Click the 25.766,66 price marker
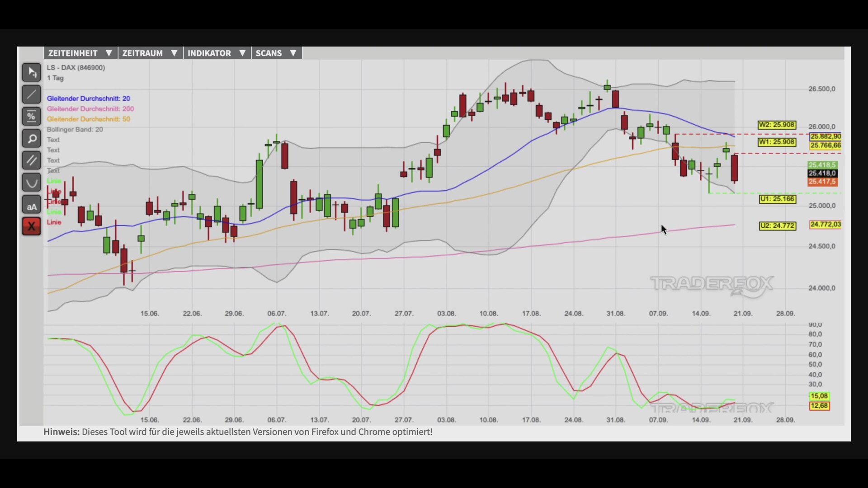Screen dimensions: 868x488 826,145
